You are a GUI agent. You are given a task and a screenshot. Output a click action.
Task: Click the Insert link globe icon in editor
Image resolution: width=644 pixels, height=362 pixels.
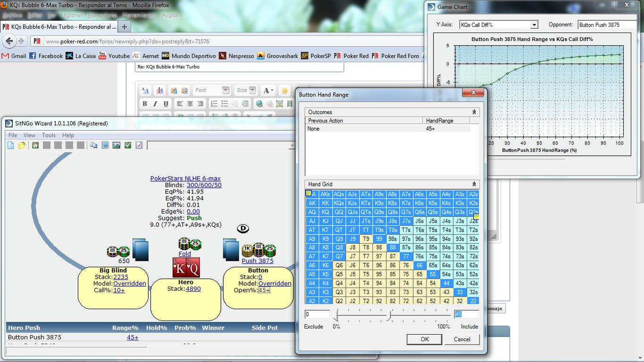pyautogui.click(x=259, y=103)
